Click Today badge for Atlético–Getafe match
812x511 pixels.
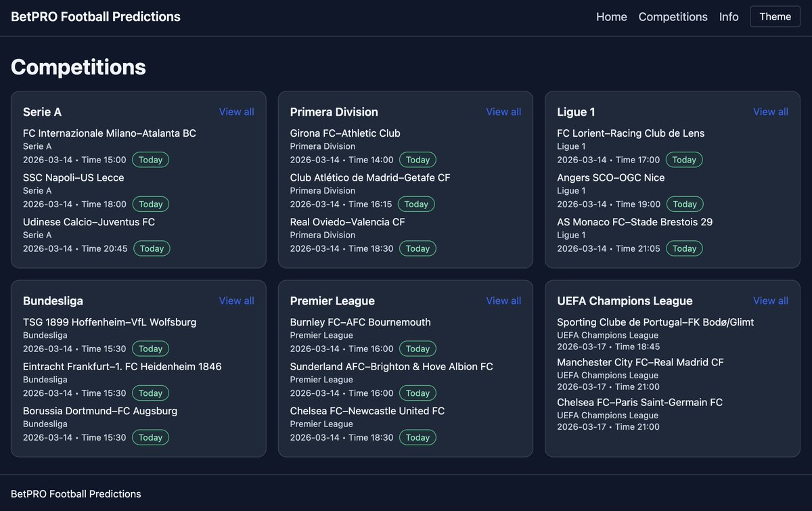coord(416,204)
